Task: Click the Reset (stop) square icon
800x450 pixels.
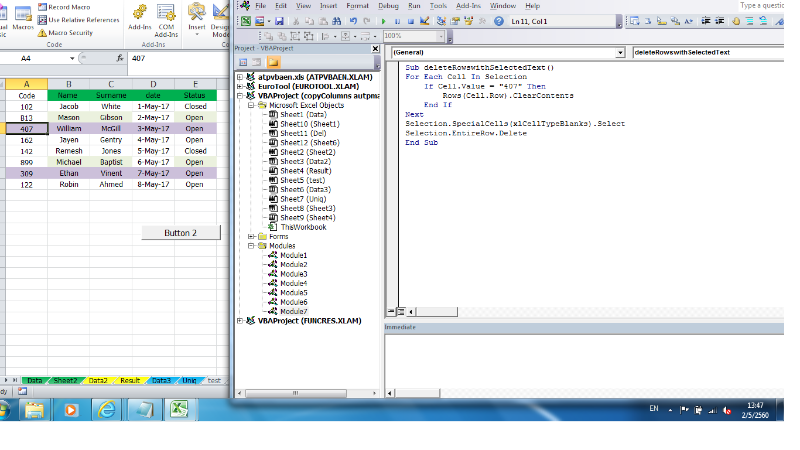Action: coord(412,20)
